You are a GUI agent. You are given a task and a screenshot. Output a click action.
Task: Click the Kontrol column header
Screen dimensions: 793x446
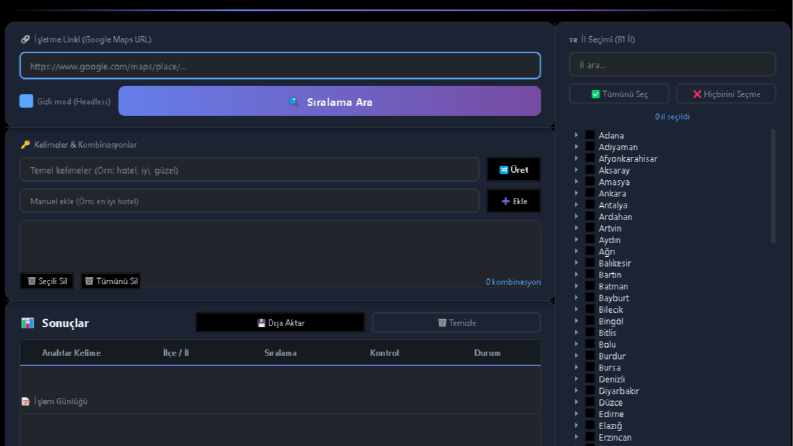click(x=384, y=353)
